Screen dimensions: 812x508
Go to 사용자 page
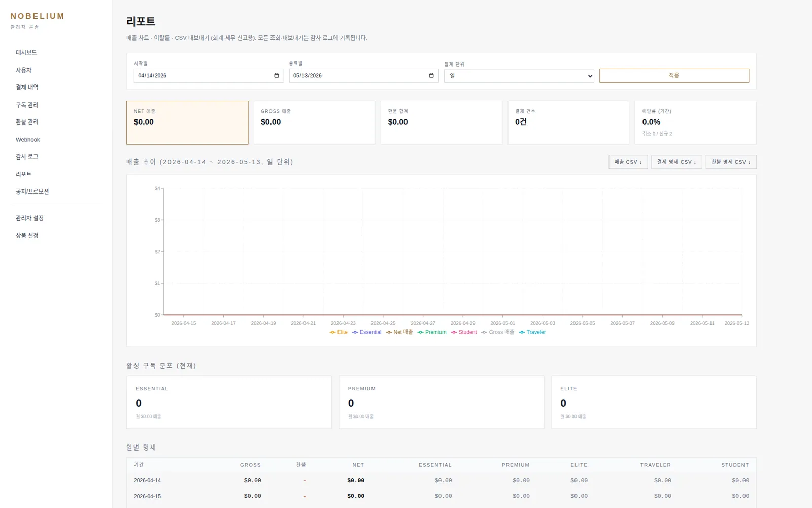[x=24, y=70]
